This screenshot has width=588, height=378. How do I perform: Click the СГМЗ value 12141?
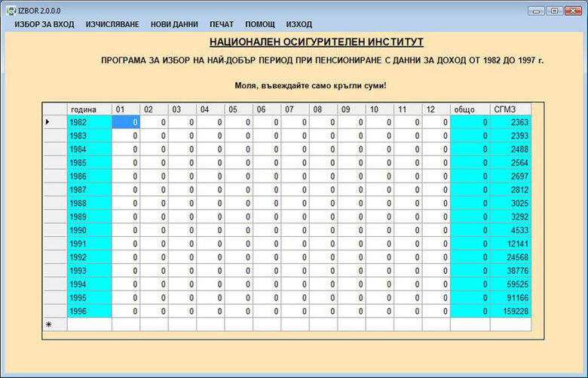511,244
